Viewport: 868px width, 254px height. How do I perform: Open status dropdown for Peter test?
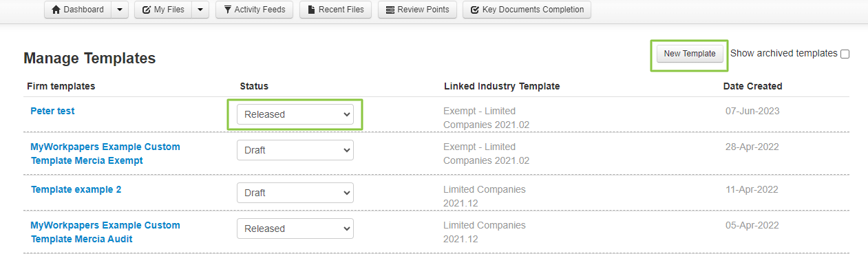pos(295,114)
